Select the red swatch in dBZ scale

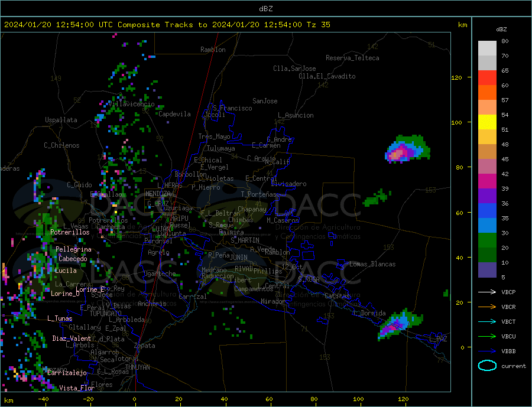click(x=487, y=77)
